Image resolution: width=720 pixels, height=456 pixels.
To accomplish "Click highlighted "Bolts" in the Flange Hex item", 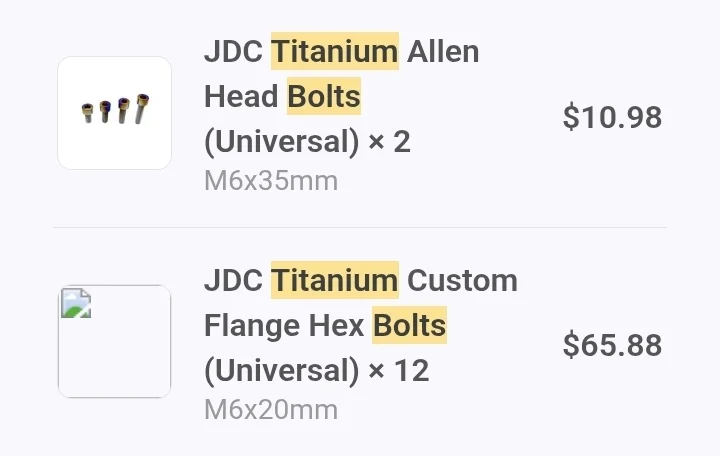I will point(409,325).
